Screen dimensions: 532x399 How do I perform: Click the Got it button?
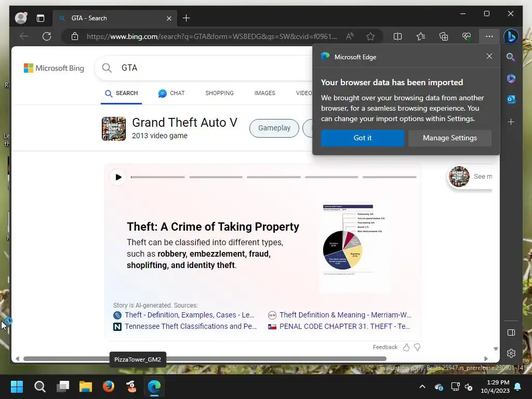pos(362,138)
